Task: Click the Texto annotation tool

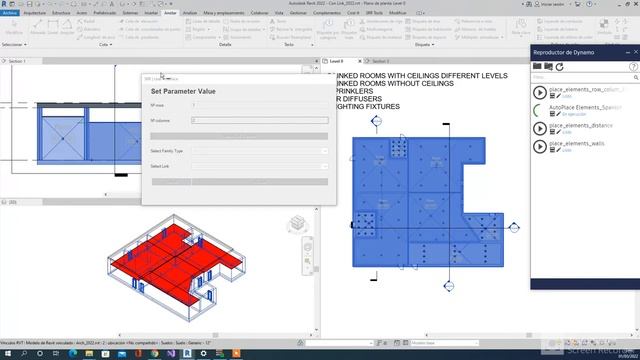Action: pyautogui.click(x=278, y=21)
